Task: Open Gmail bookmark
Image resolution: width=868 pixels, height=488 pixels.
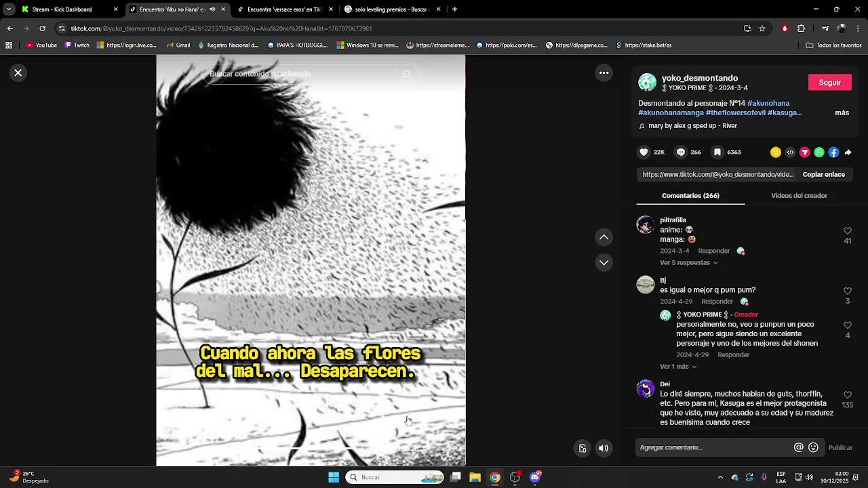Action: pyautogui.click(x=178, y=45)
